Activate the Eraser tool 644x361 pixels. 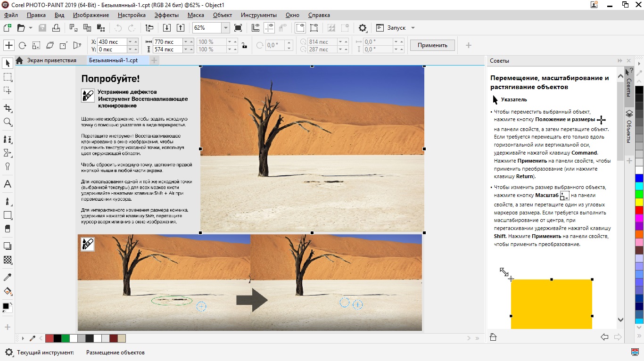point(8,229)
